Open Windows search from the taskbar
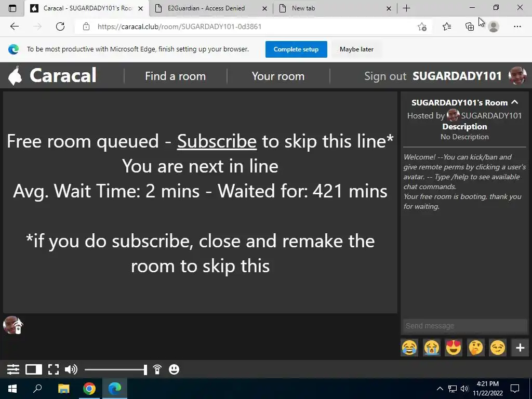The image size is (532, 399). 37,389
